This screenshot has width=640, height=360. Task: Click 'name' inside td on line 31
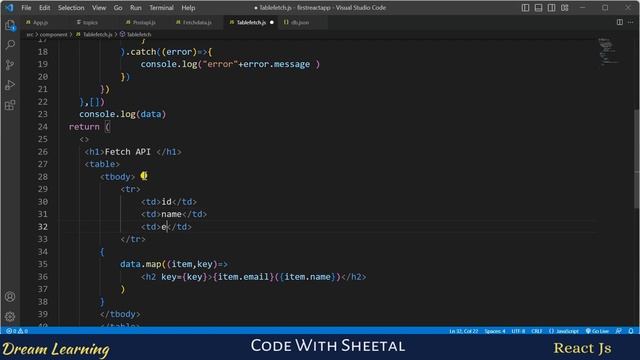click(x=171, y=214)
